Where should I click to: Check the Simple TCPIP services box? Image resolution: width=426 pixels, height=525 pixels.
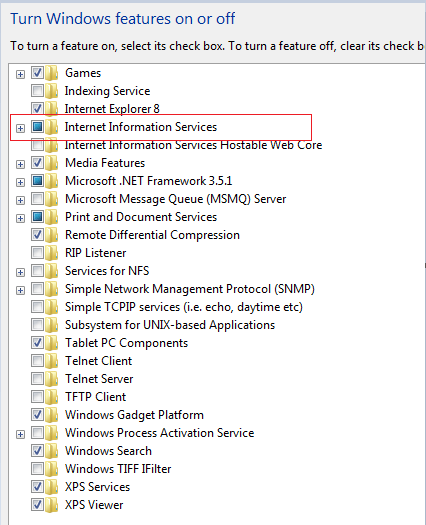coord(37,307)
